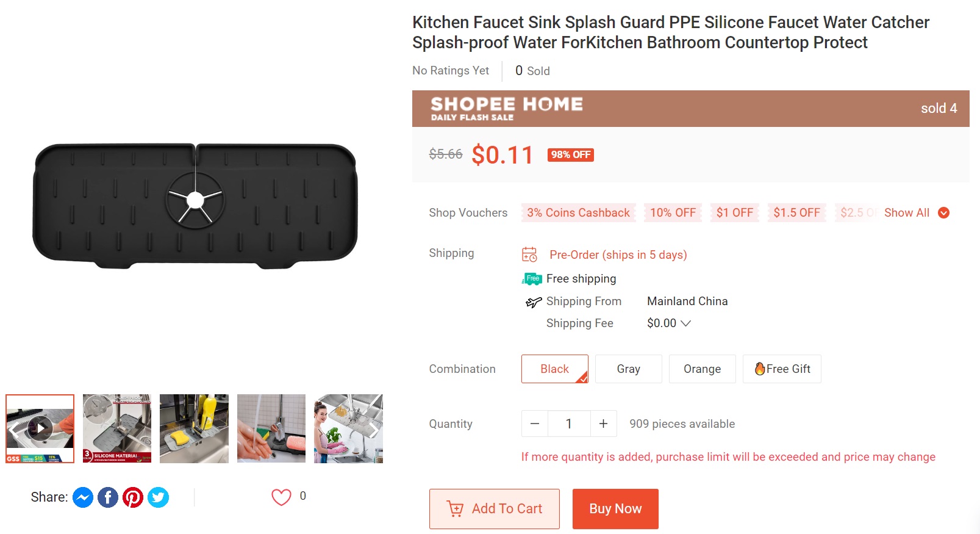The image size is (980, 534).
Task: Increase quantity with plus button
Action: pos(603,424)
